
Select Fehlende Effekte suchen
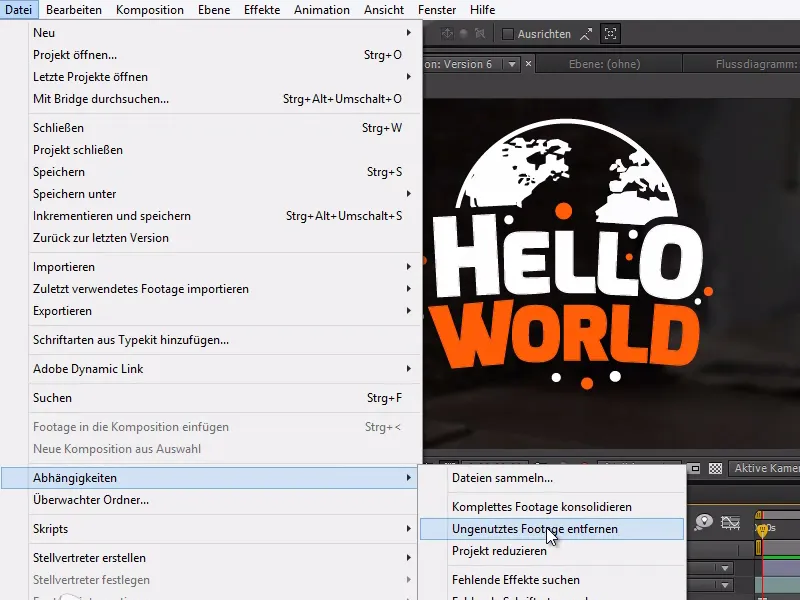552,580
